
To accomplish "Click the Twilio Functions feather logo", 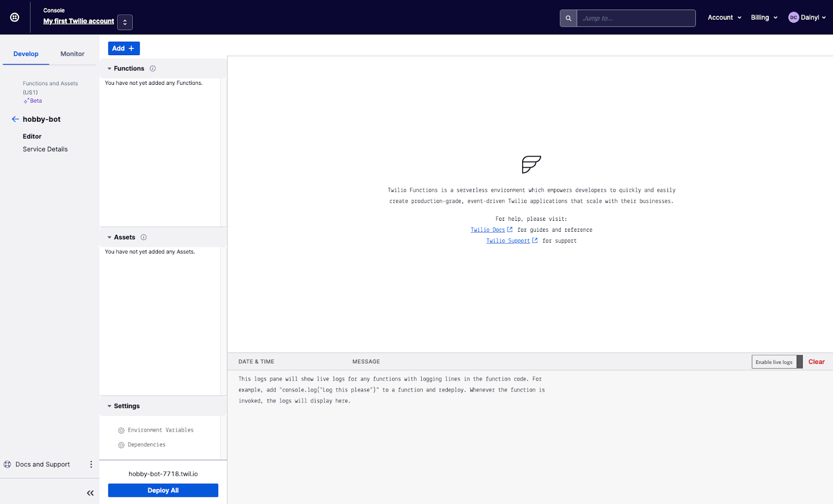I will (532, 165).
